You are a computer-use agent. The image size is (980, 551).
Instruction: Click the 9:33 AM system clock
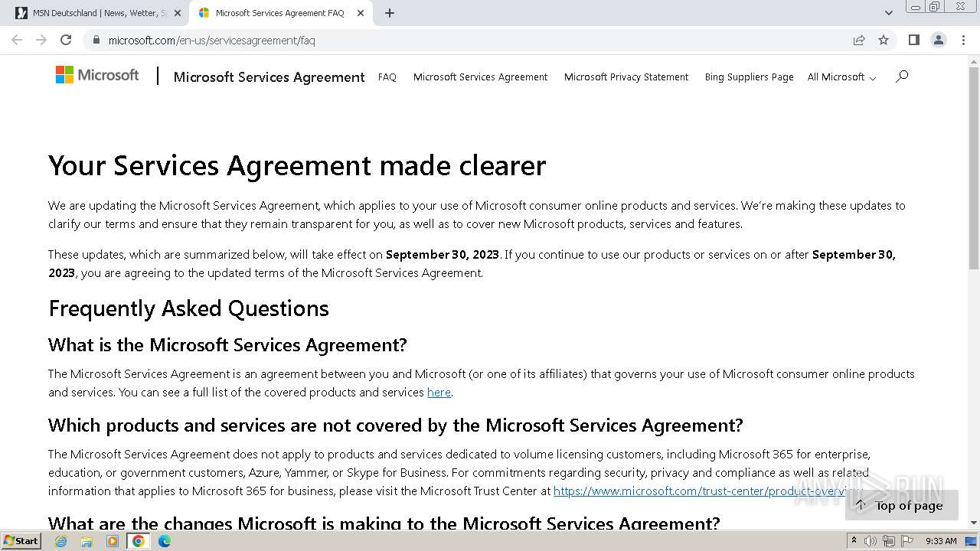(941, 541)
